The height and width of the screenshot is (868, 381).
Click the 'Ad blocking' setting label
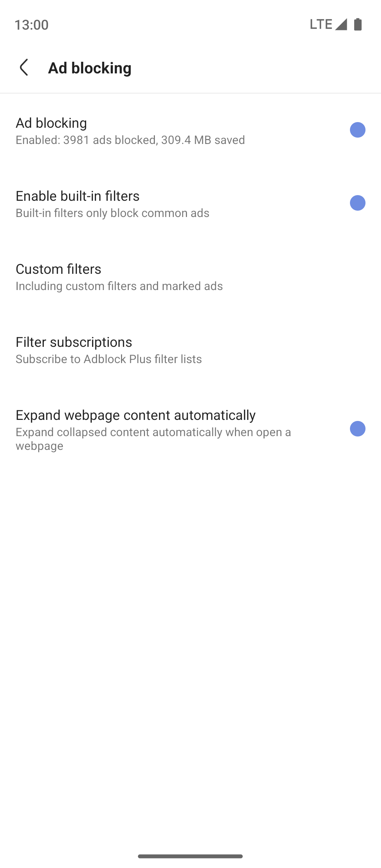(x=52, y=123)
